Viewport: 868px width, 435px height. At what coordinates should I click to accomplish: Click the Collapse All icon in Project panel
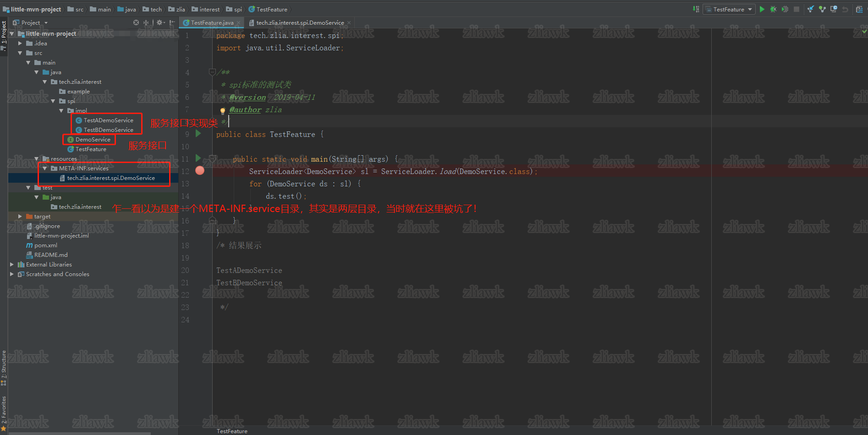pyautogui.click(x=146, y=22)
